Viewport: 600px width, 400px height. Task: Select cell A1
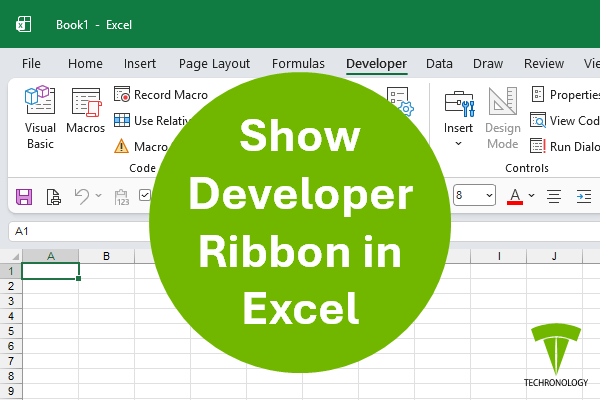click(x=51, y=271)
